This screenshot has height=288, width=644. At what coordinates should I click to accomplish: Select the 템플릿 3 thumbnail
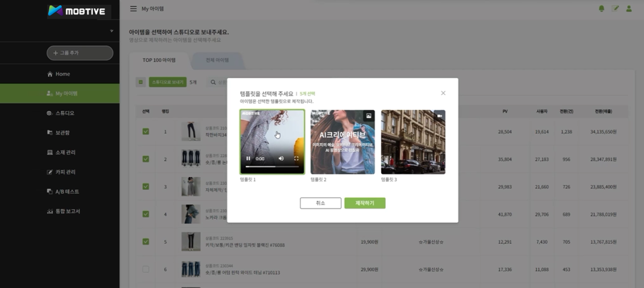coord(413,142)
